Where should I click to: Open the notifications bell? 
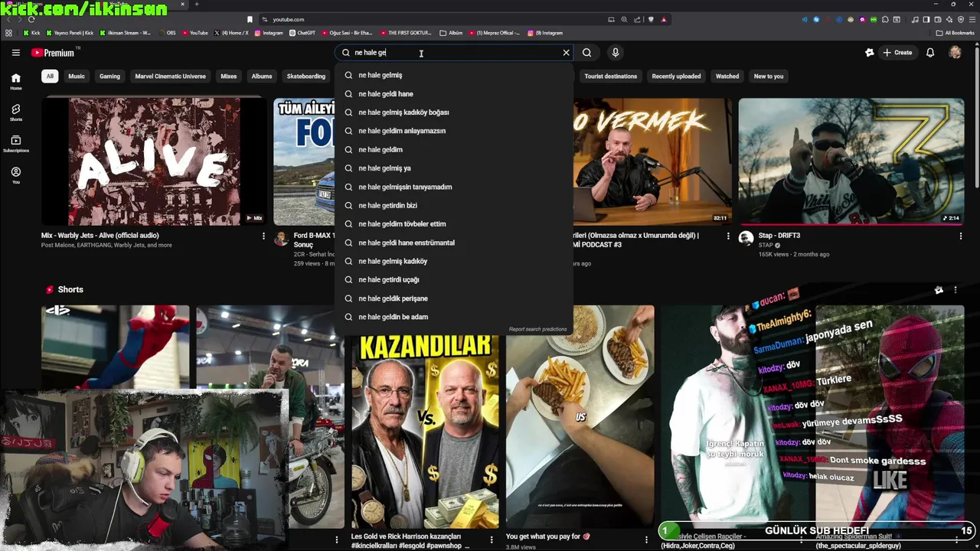[930, 53]
